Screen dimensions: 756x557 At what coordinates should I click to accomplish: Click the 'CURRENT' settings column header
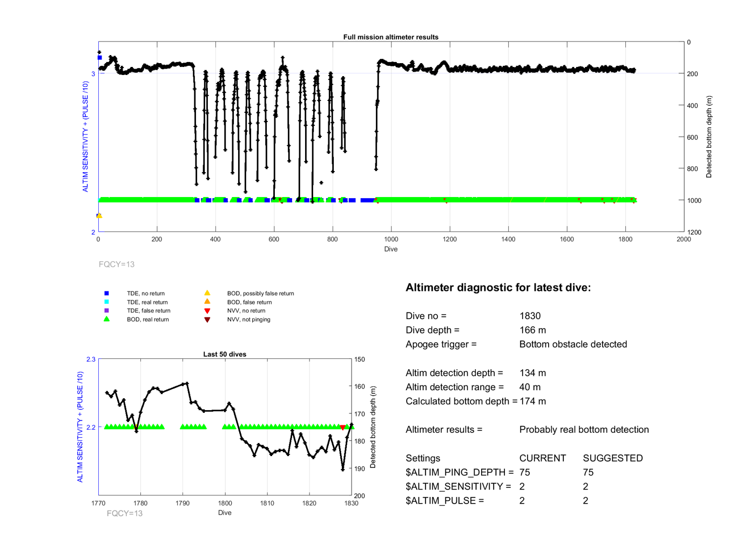coord(542,458)
